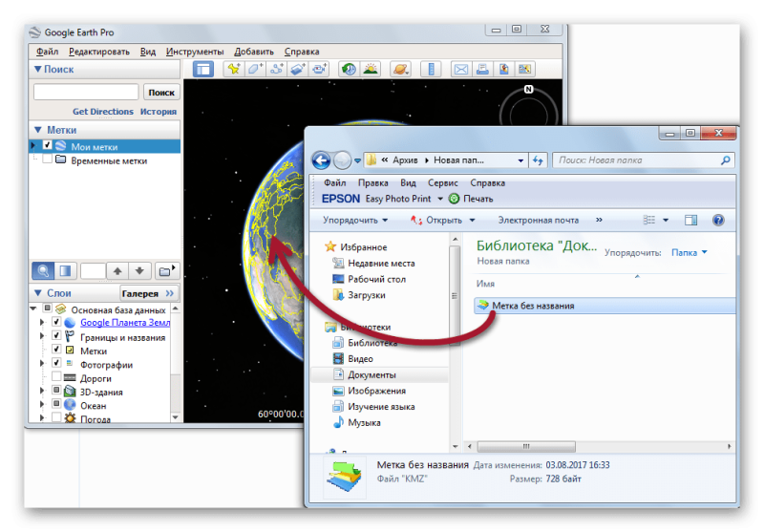Click the N on the compass ring

(529, 89)
